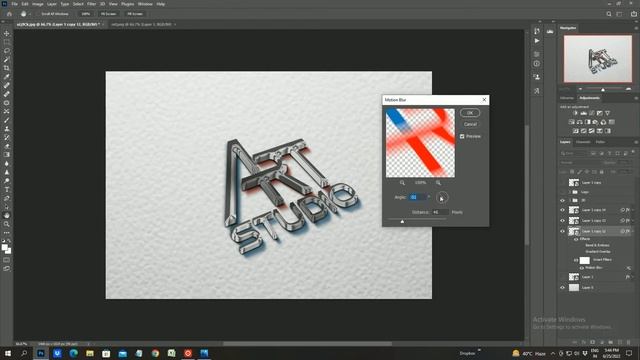Open the zoom percentage dropdown in options bar
This screenshot has width=640, height=360.
tap(86, 14)
